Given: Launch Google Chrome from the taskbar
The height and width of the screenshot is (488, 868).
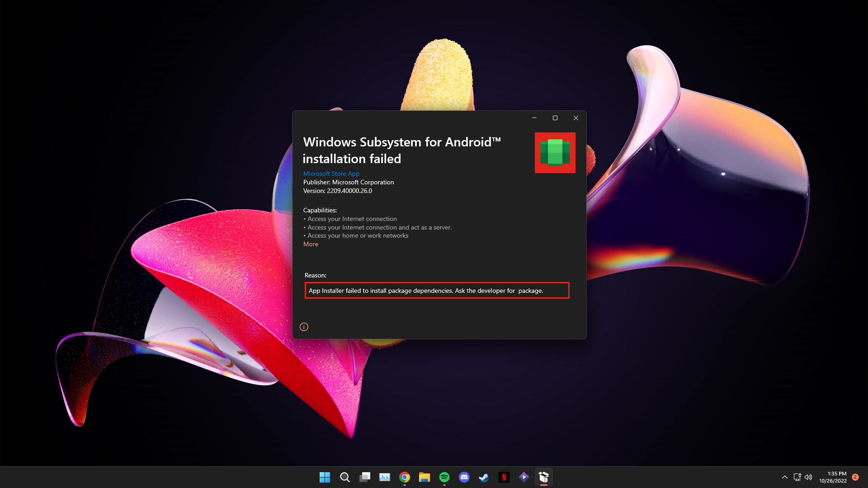Looking at the screenshot, I should [405, 477].
